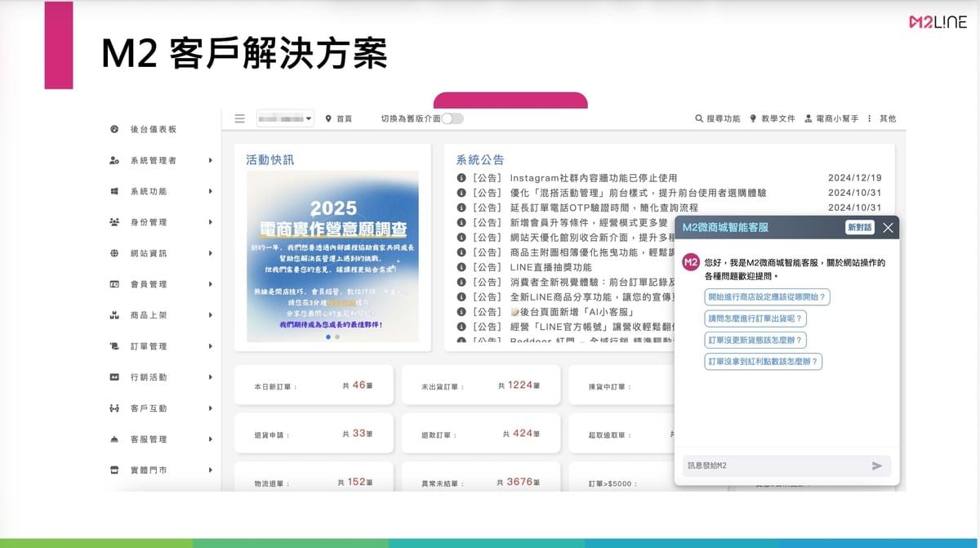Viewport: 980px width, 548px height.
Task: Click the 系統功能 windows icon
Action: (114, 191)
